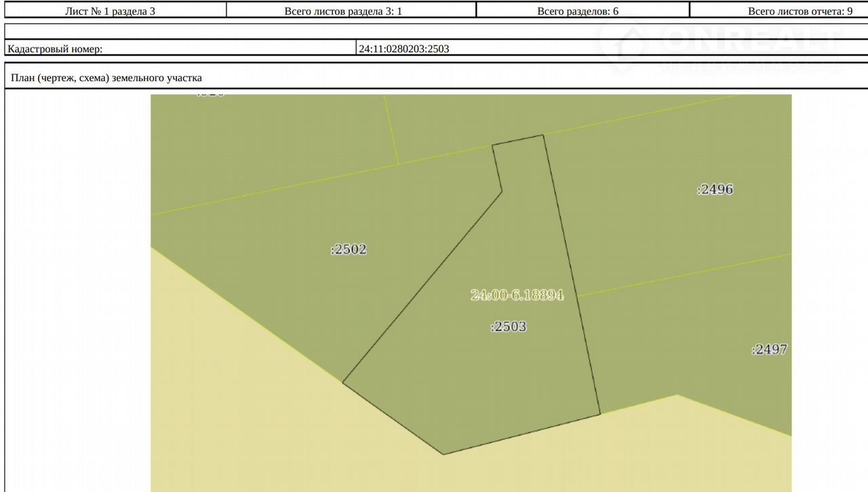Click 'Всего листов раздела 3: 1' cell
Image resolution: width=868 pixels, height=492 pixels.
tap(352, 11)
